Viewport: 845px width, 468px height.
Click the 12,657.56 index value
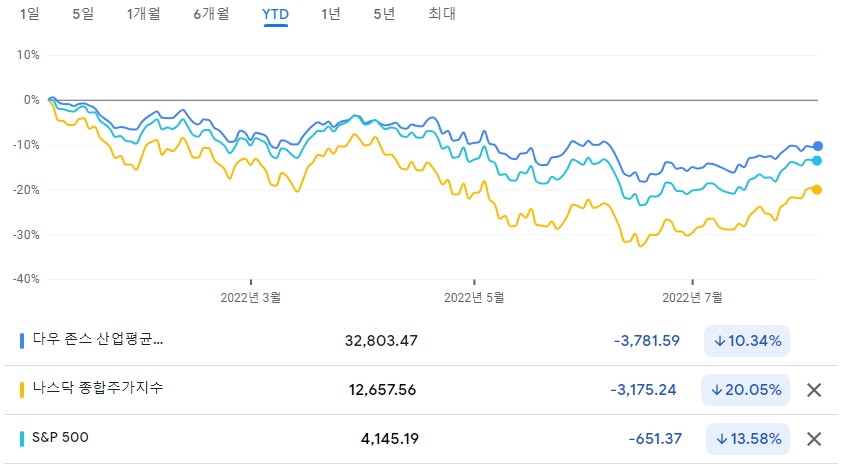pos(382,390)
